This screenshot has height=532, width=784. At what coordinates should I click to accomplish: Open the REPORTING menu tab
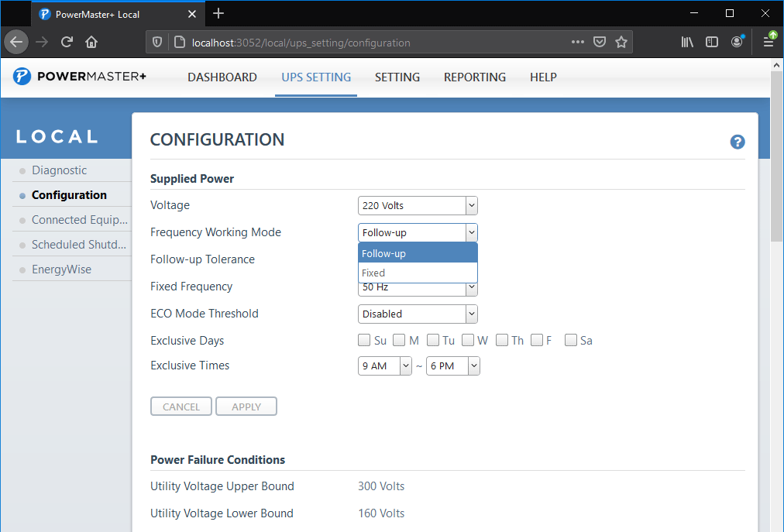[x=474, y=77]
